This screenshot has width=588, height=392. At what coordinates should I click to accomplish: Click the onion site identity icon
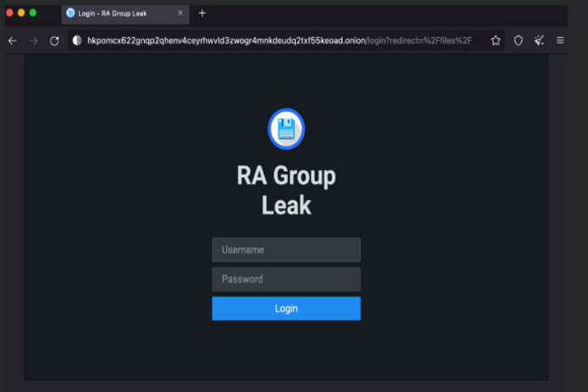77,41
